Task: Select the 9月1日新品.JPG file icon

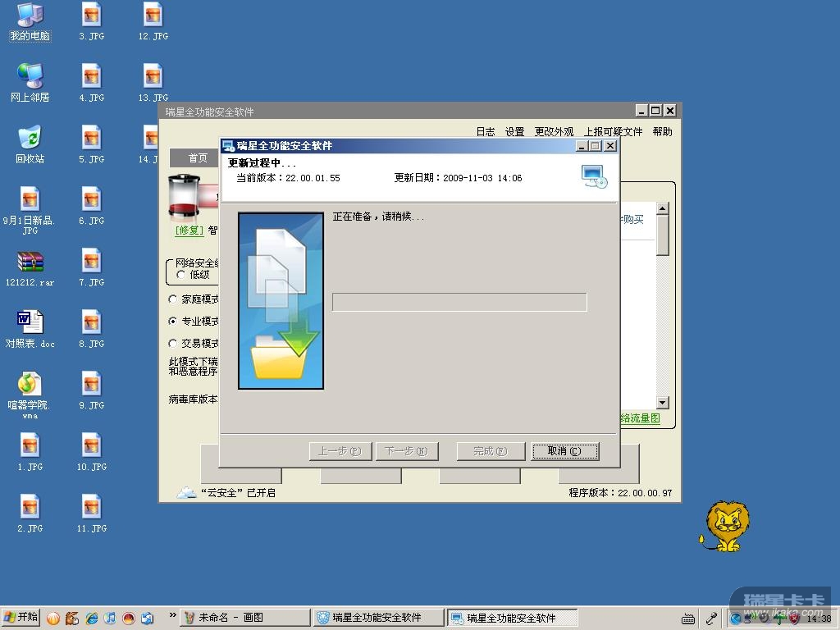Action: (30, 210)
